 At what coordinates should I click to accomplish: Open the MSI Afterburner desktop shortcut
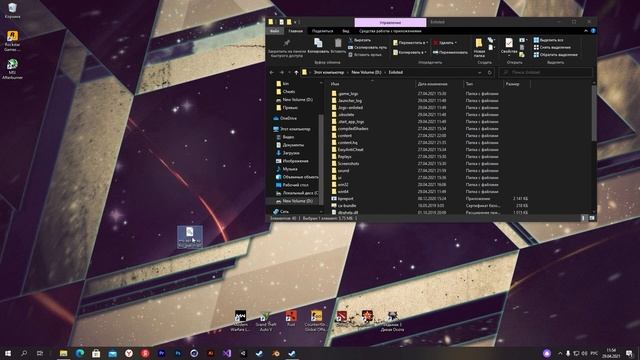(12, 69)
